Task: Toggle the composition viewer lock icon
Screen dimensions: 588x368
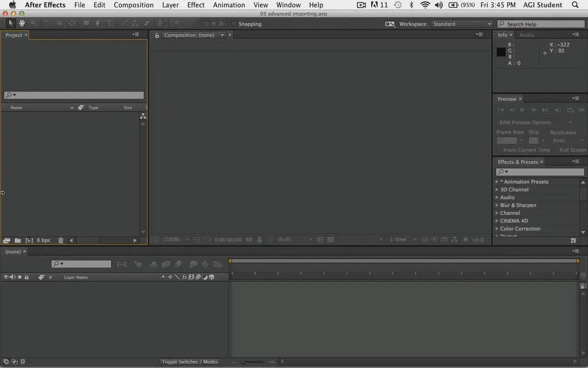Action: pyautogui.click(x=157, y=35)
